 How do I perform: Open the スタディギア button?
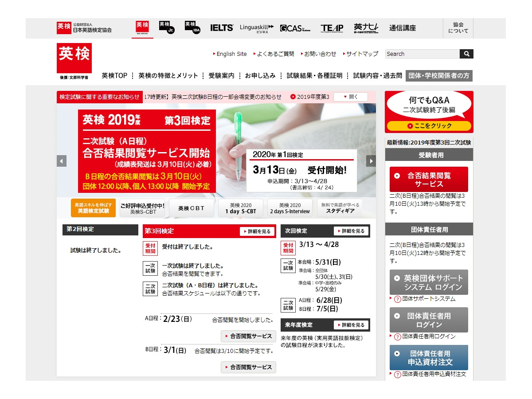click(340, 208)
